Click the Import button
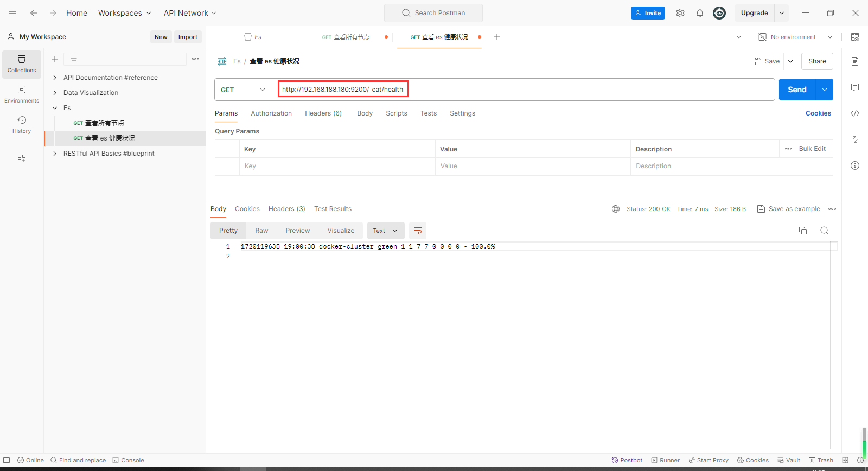The image size is (868, 471). [188, 37]
